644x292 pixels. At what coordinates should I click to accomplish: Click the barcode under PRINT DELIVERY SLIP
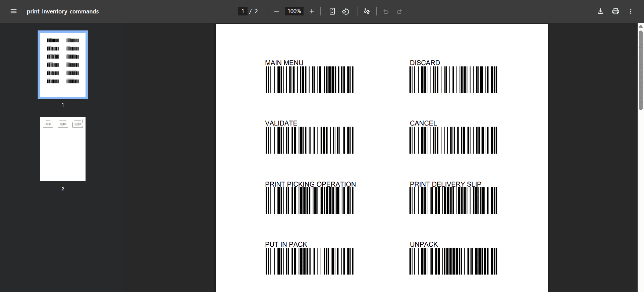(453, 201)
